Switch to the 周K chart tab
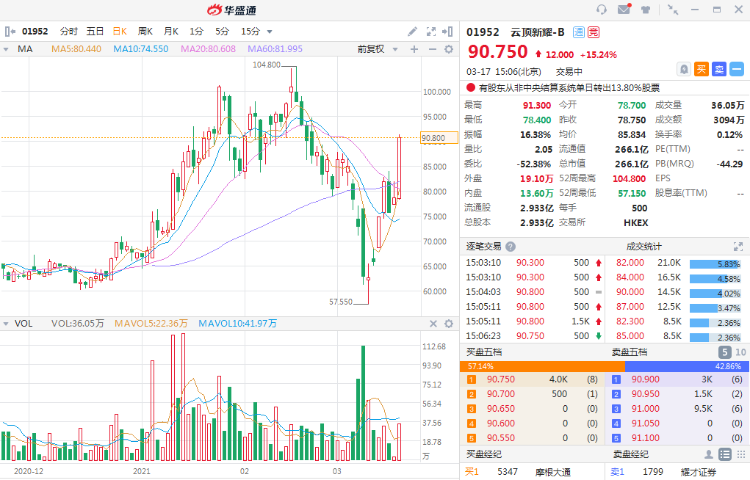This screenshot has width=750, height=480. pyautogui.click(x=145, y=31)
